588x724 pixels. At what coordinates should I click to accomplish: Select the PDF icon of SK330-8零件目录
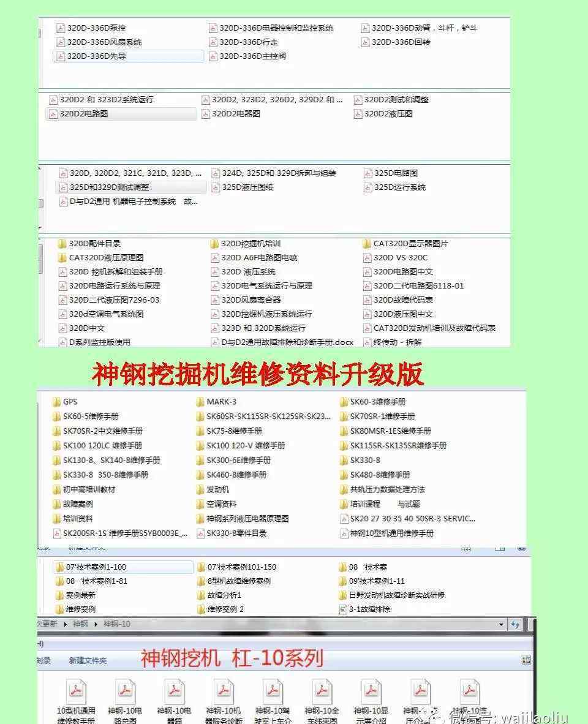click(200, 534)
